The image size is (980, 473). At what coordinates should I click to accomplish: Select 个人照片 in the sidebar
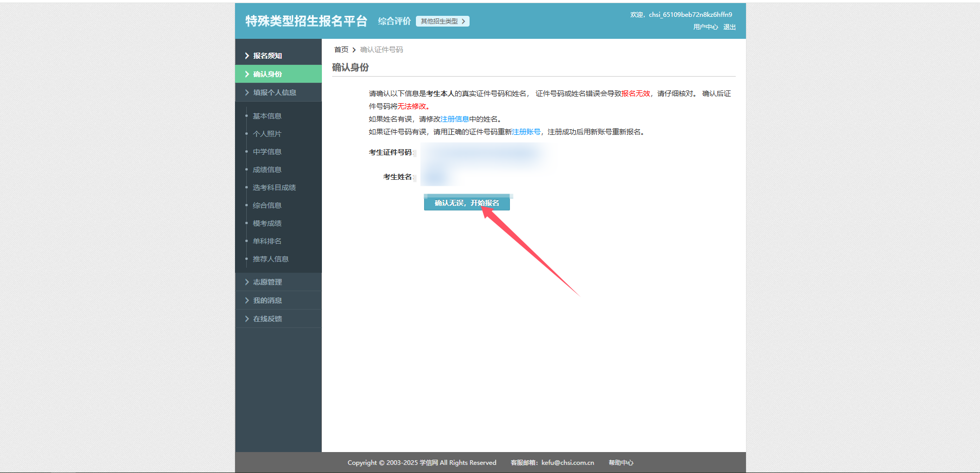tap(267, 134)
